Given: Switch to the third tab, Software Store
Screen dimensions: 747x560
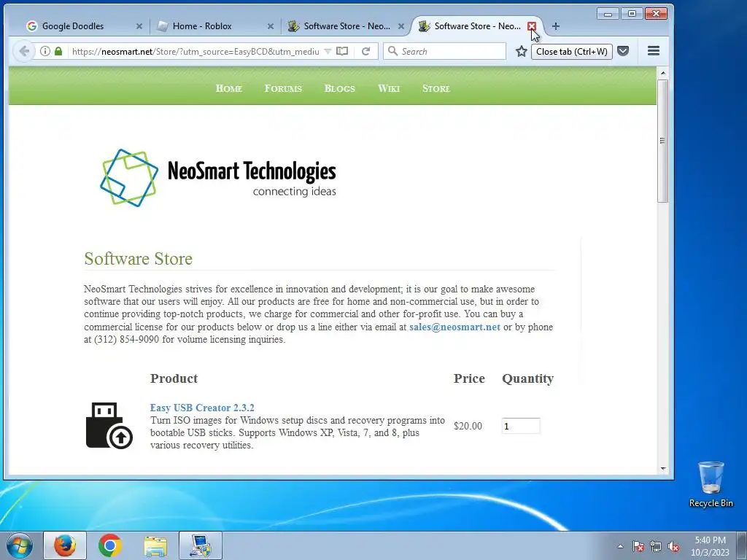Looking at the screenshot, I should point(347,26).
